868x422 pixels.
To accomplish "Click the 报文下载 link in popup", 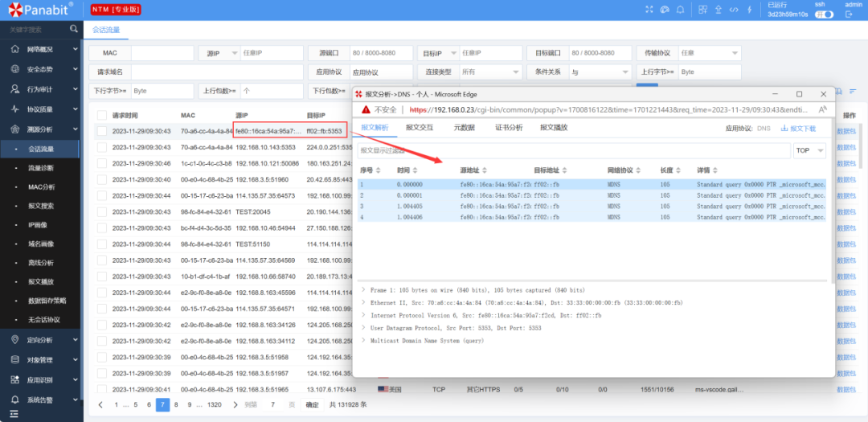I will point(803,128).
